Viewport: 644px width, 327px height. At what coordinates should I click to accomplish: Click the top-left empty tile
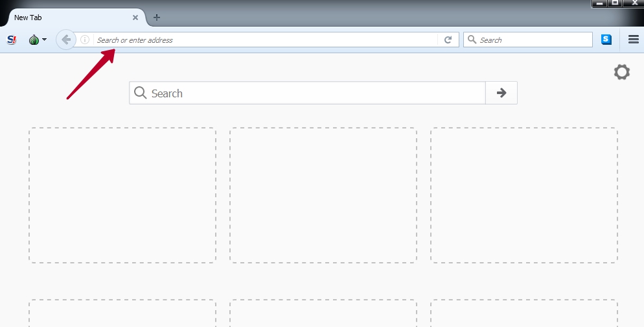click(122, 195)
